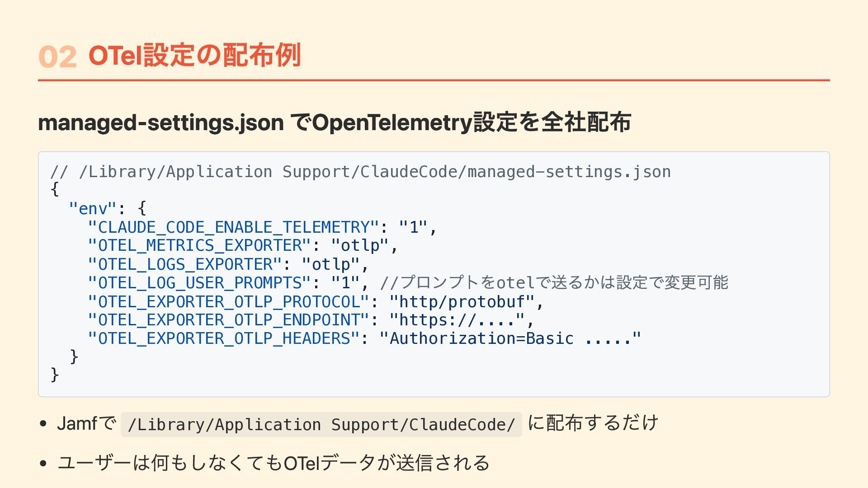Click the commented file path in code
Viewport: 868px width, 488px height.
click(x=360, y=172)
